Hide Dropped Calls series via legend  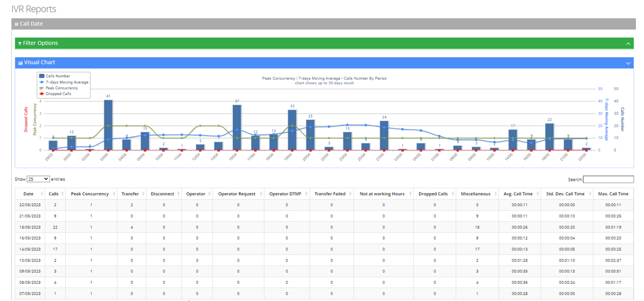(x=58, y=94)
